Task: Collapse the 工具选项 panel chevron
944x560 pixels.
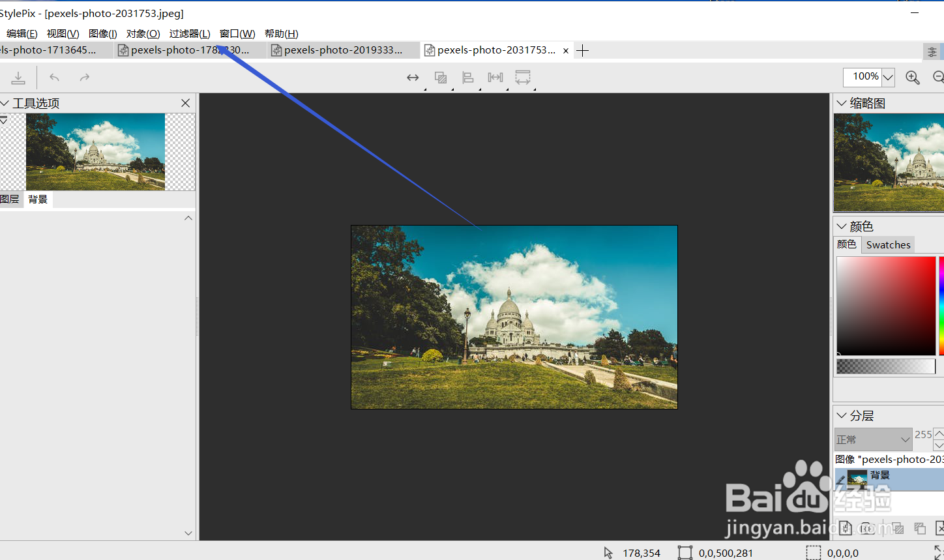Action: coord(4,103)
